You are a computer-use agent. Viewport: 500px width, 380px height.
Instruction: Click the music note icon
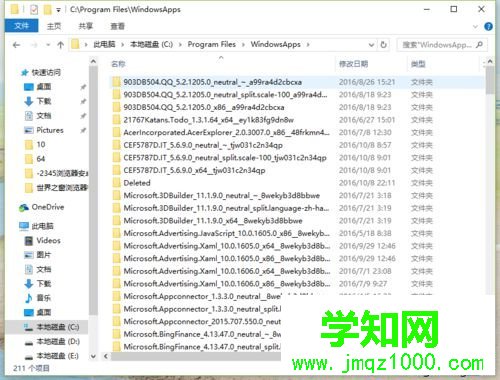coord(29,298)
